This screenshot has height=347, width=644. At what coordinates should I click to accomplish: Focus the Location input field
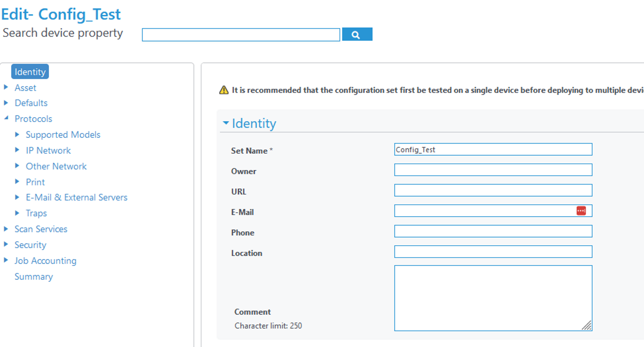click(493, 251)
